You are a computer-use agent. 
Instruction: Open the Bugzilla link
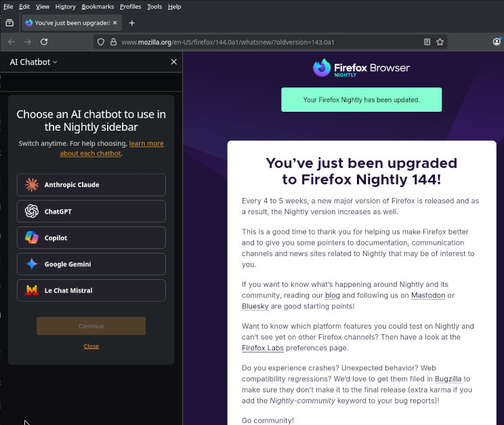click(448, 379)
